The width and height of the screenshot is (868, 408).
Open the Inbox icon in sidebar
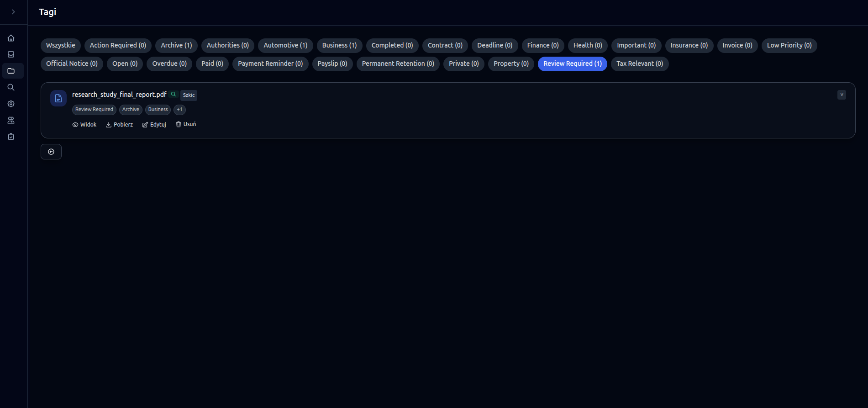point(11,54)
